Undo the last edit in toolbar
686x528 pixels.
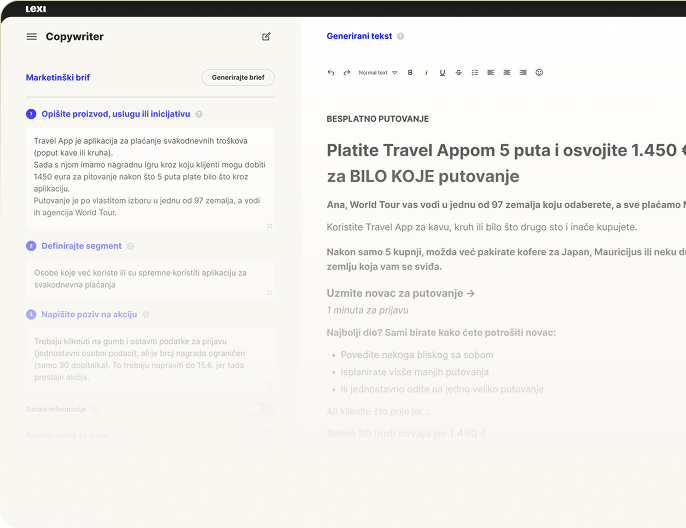pos(331,73)
